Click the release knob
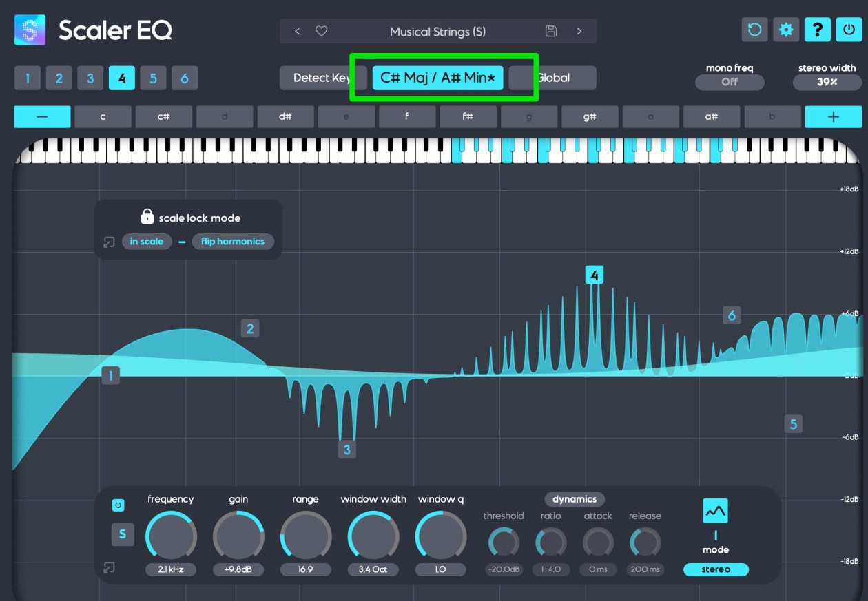This screenshot has height=601, width=868. tap(645, 542)
